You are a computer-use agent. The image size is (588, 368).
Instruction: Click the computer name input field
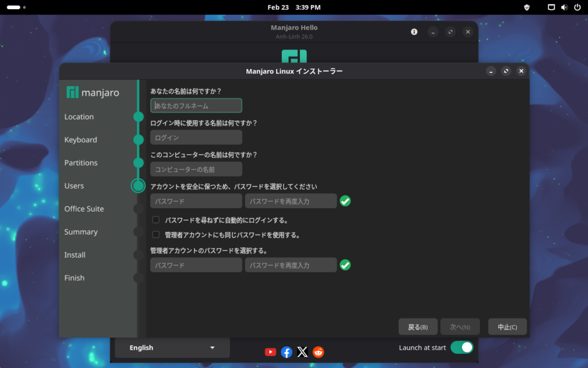tap(196, 169)
